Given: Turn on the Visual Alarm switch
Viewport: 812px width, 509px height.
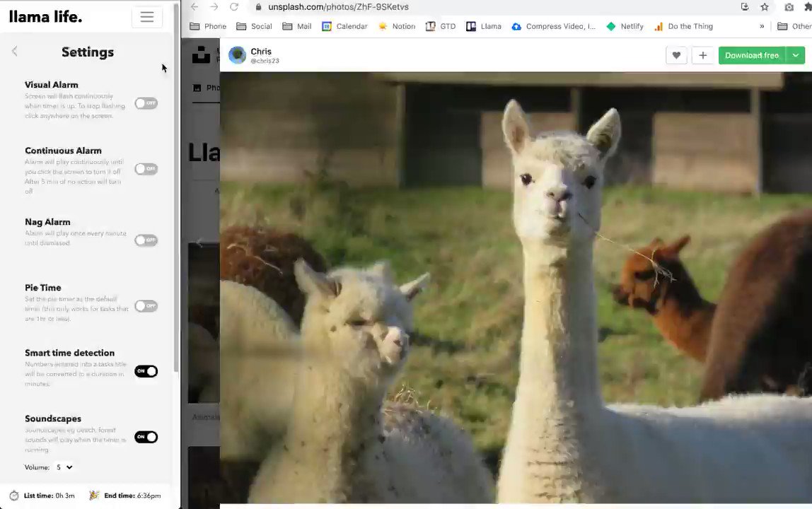Looking at the screenshot, I should 146,103.
